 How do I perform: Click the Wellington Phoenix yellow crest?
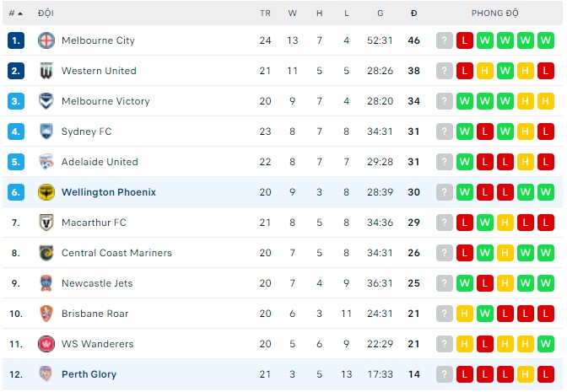pyautogui.click(x=46, y=192)
